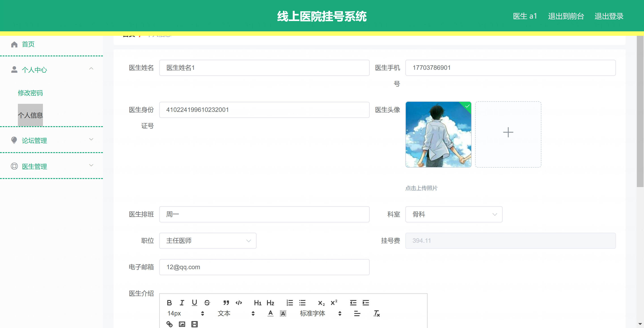The width and height of the screenshot is (644, 328).
Task: Click the lightbulb icon beside 论坛管理
Action: point(14,140)
